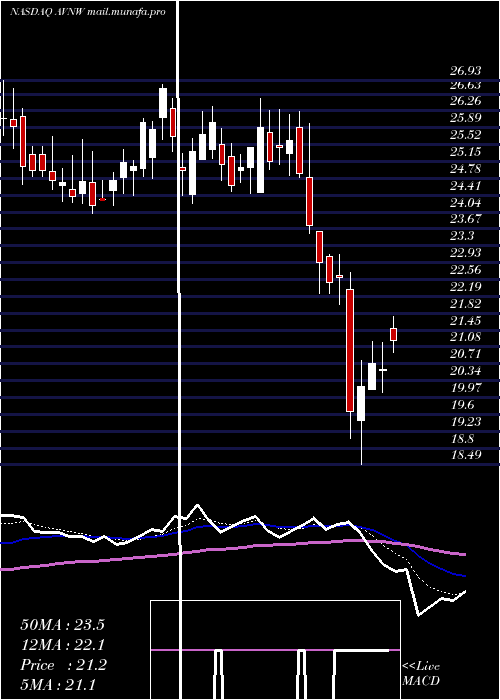Select the 21.45 price axis label

pos(466,321)
